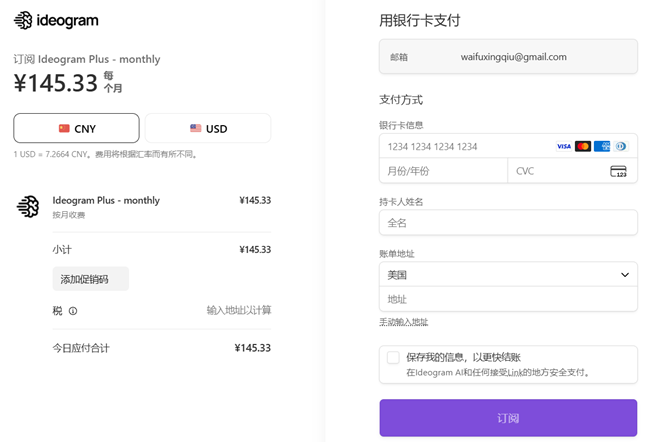653x442 pixels.
Task: Click the 添加促销码 promo code button
Action: pos(90,279)
